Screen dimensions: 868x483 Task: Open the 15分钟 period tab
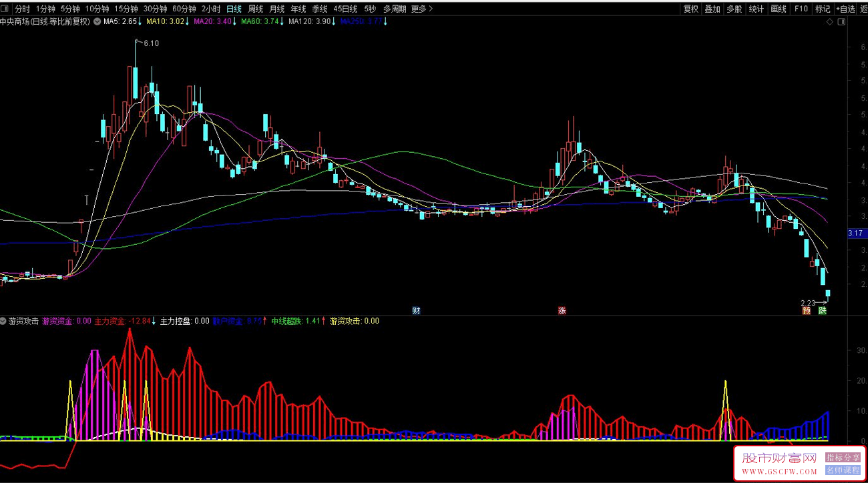coord(126,9)
